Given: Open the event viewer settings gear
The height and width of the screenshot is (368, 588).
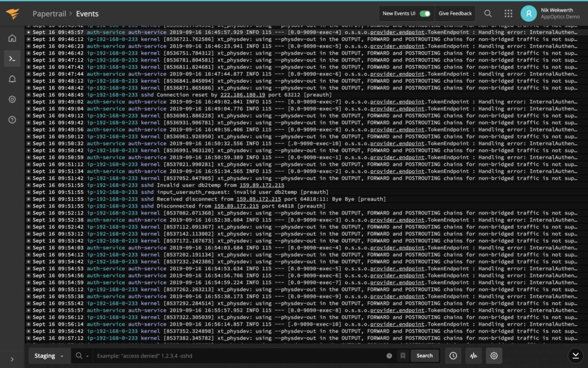Looking at the screenshot, I should pyautogui.click(x=494, y=355).
